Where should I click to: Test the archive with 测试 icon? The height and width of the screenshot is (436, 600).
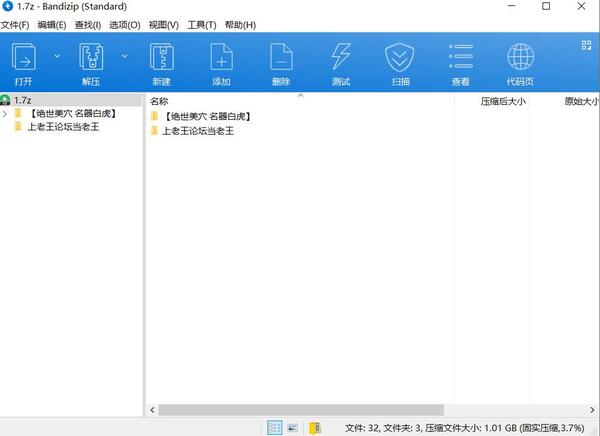pyautogui.click(x=341, y=57)
